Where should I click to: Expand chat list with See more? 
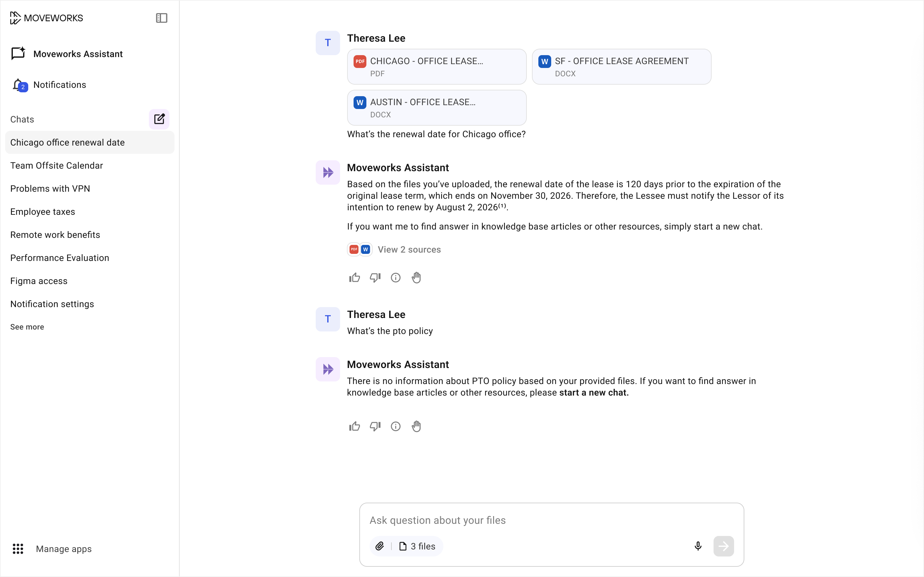coord(27,327)
